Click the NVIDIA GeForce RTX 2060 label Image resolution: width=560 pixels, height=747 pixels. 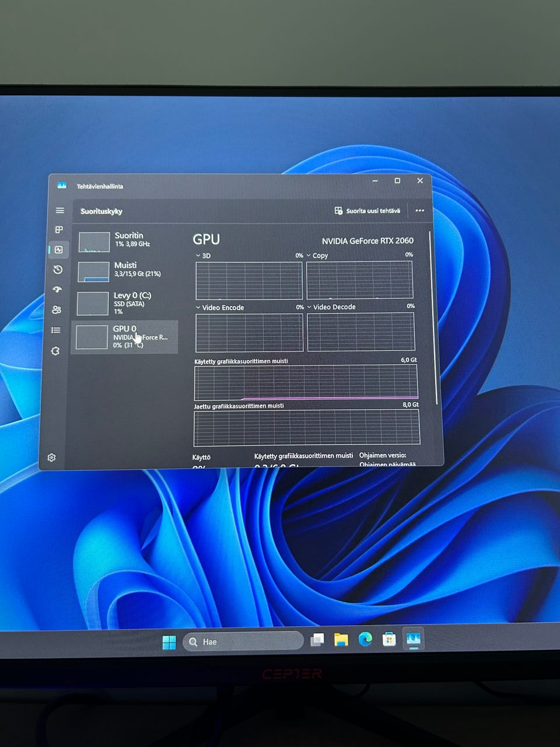(x=367, y=240)
